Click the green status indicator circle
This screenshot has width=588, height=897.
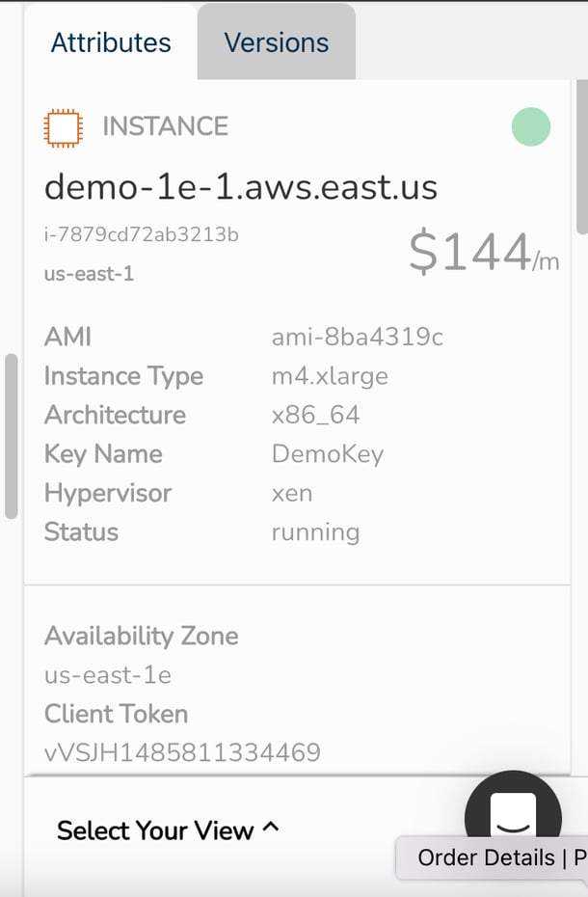coord(530,126)
